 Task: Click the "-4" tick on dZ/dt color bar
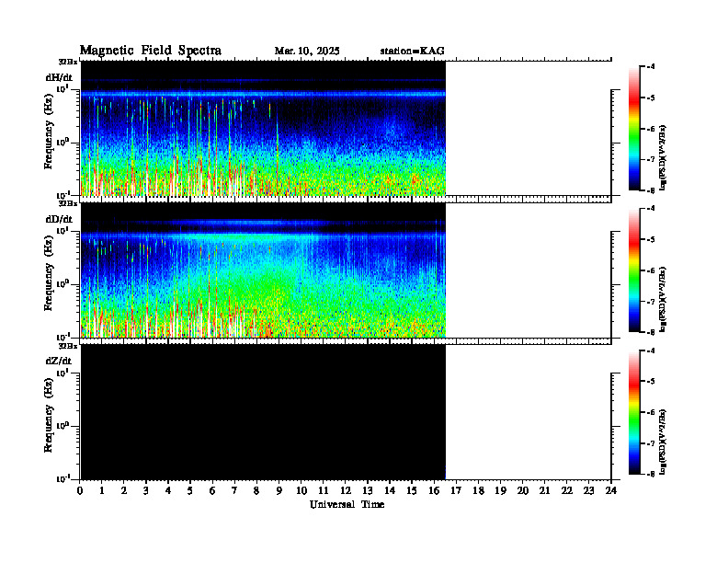pos(651,350)
